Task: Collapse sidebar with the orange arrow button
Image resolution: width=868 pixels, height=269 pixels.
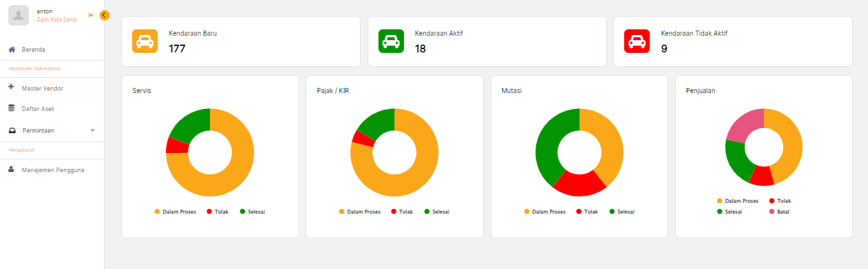Action: [105, 15]
